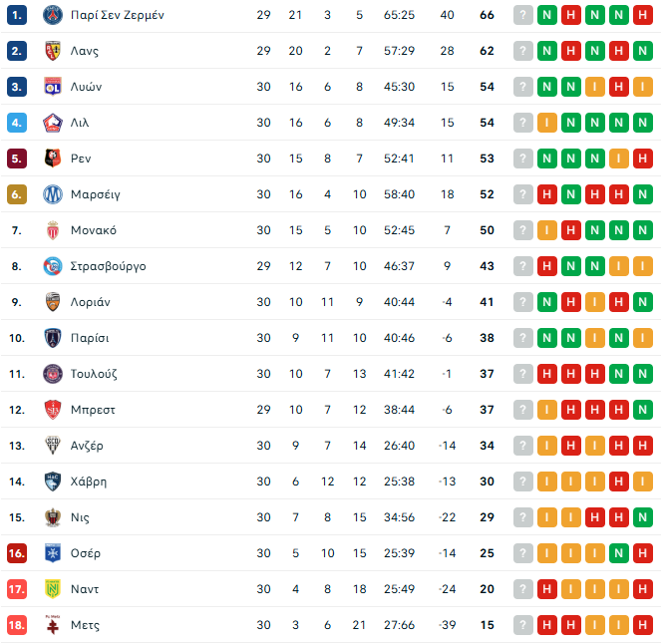Click the Nice club logo

coord(53,517)
